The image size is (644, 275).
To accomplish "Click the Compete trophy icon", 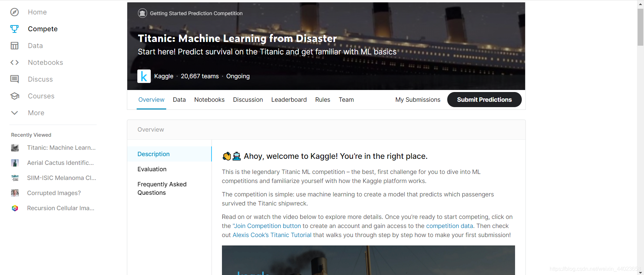I will pyautogui.click(x=14, y=29).
